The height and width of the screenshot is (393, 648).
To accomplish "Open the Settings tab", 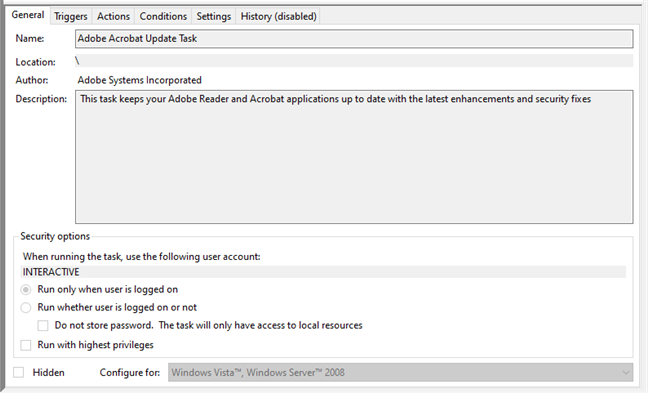I will (214, 16).
